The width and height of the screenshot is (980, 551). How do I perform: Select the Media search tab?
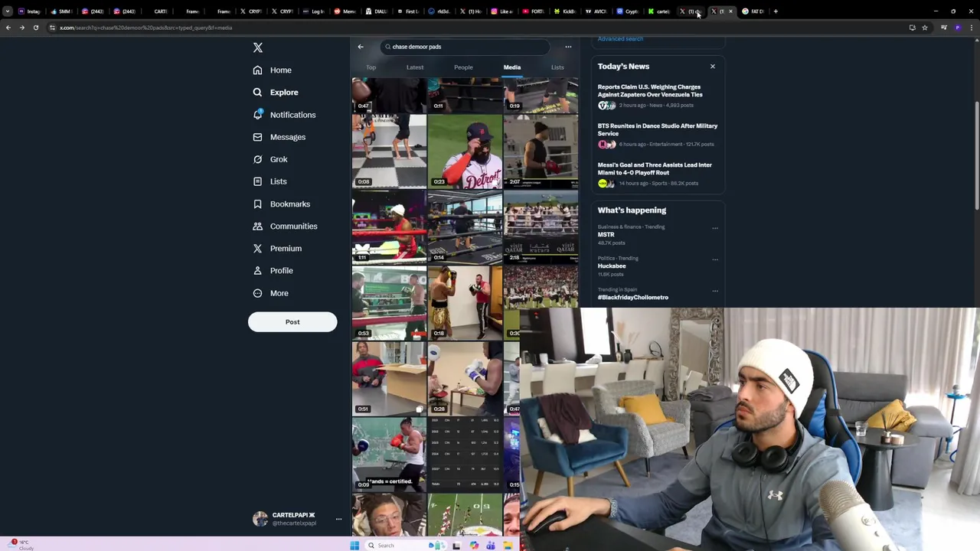tap(512, 67)
